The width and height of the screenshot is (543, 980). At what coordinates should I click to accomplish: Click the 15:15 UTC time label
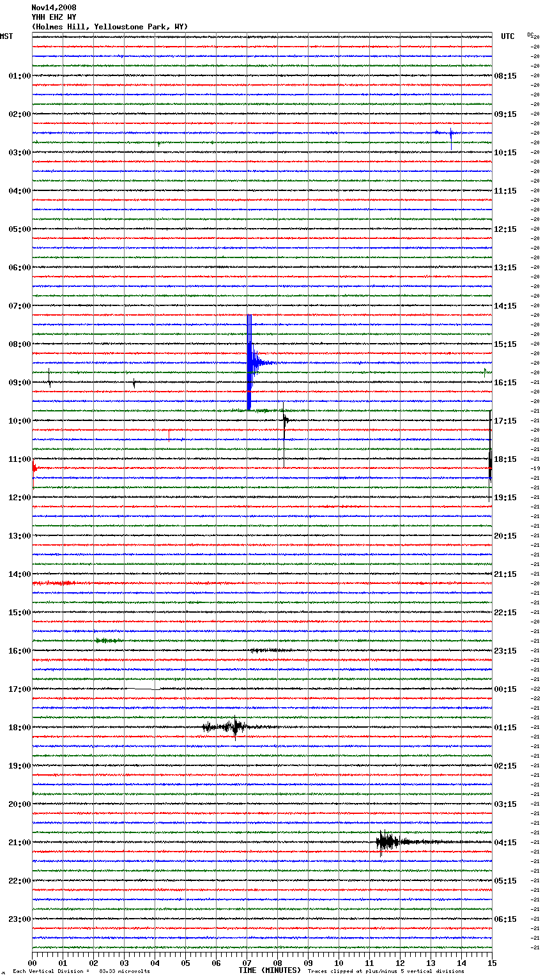tap(505, 344)
